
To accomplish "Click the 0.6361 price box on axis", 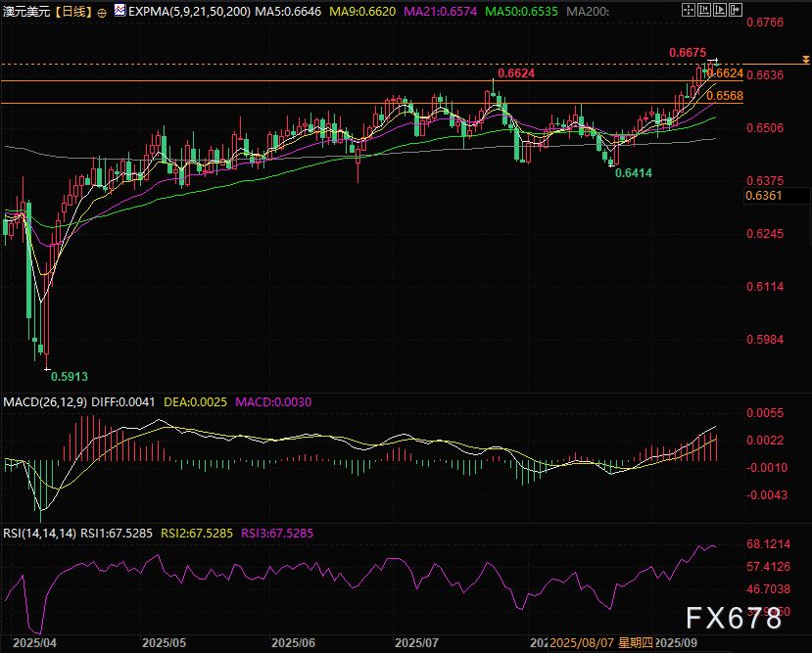I will click(763, 196).
